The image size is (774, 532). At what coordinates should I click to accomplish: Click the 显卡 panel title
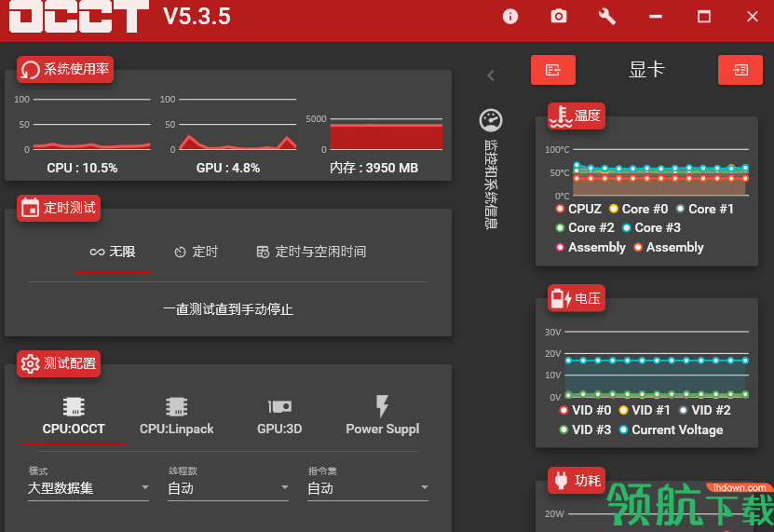(646, 70)
